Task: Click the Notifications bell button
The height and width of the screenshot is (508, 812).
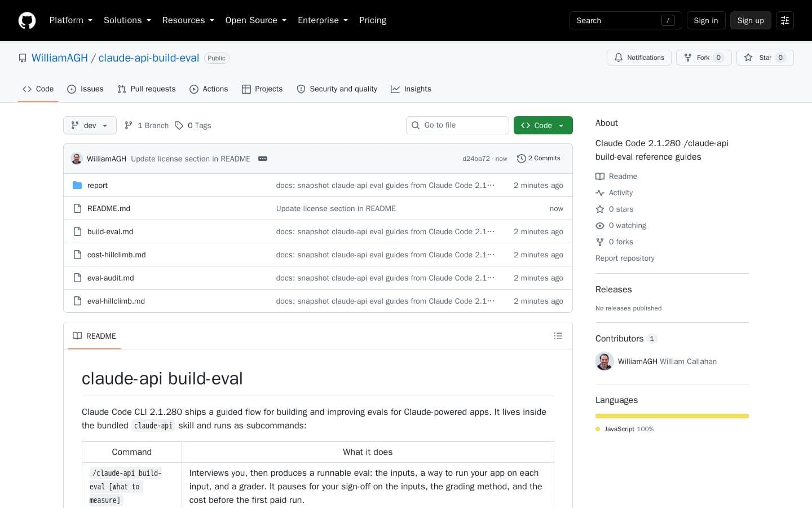Action: (639, 58)
